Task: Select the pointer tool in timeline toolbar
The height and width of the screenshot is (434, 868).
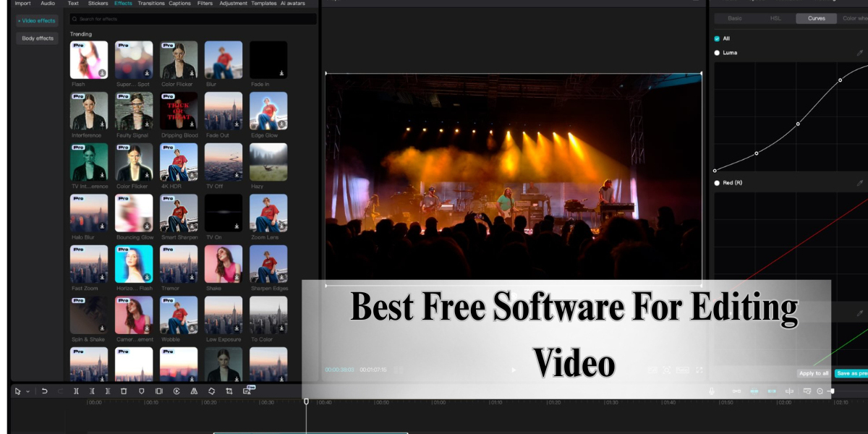Action: click(17, 391)
